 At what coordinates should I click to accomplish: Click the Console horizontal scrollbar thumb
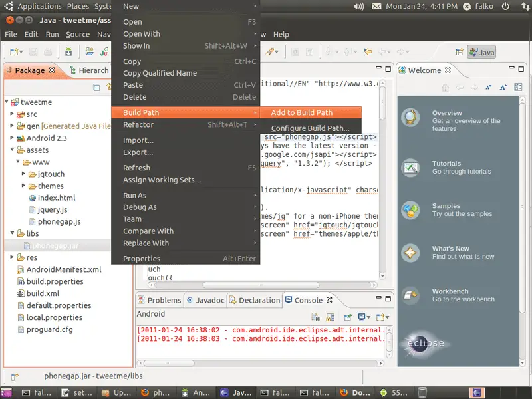(169, 363)
